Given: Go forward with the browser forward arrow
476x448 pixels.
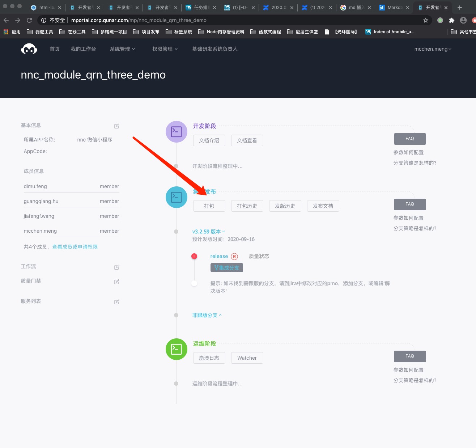Looking at the screenshot, I should click(18, 20).
